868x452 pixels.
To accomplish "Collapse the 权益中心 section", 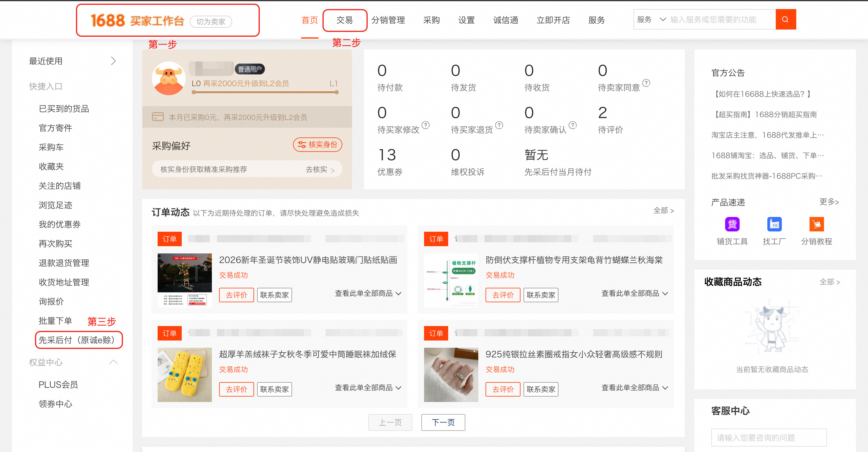I will tap(113, 362).
